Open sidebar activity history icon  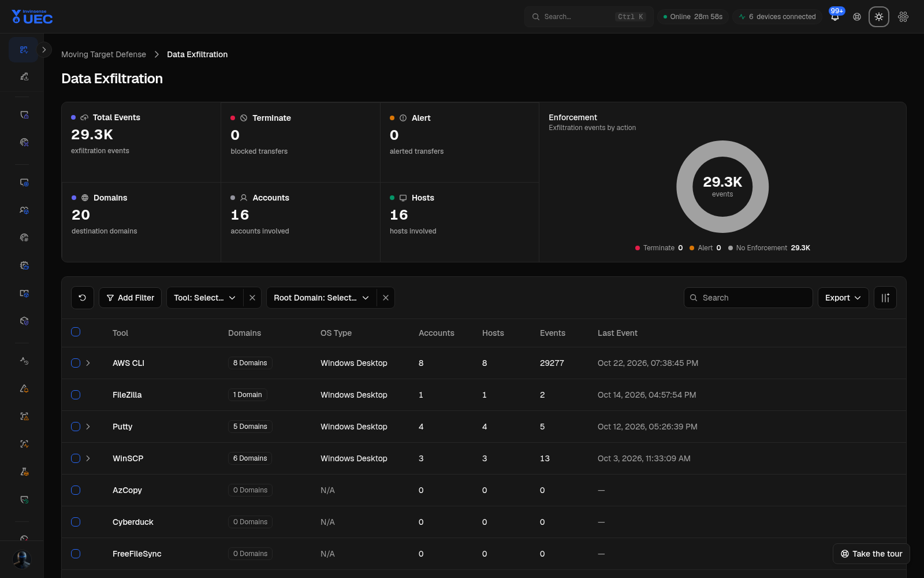click(x=24, y=361)
